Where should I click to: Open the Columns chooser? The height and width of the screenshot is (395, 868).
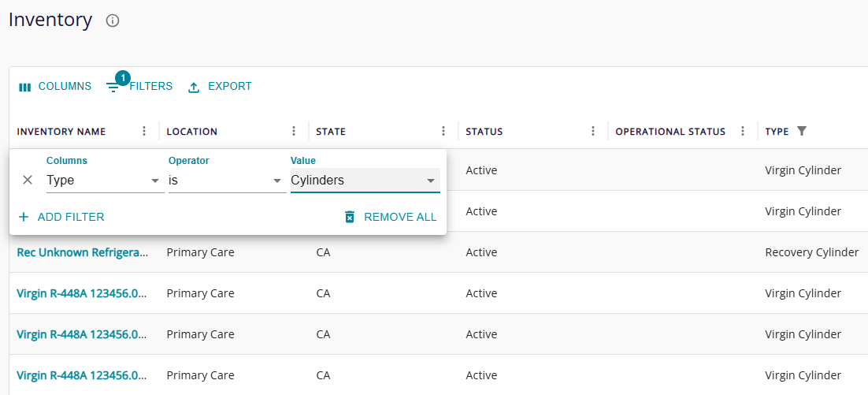tap(55, 87)
